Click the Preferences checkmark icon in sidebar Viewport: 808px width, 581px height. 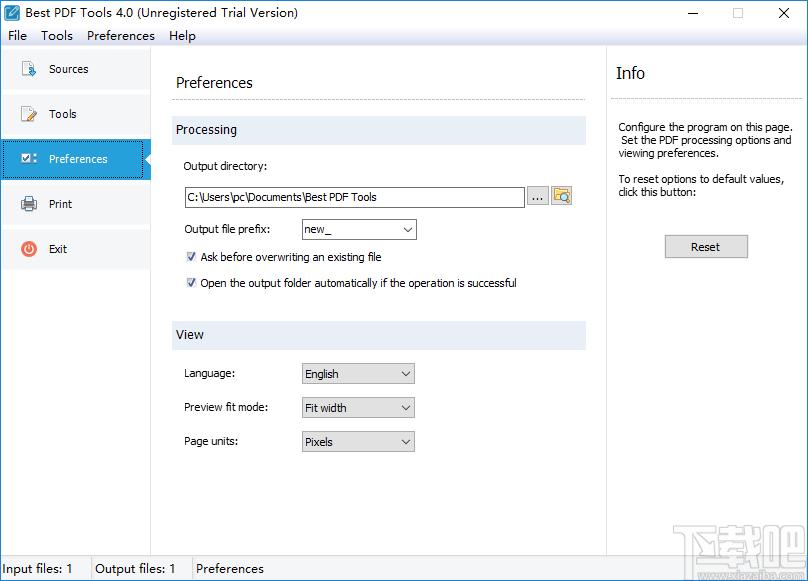click(28, 158)
